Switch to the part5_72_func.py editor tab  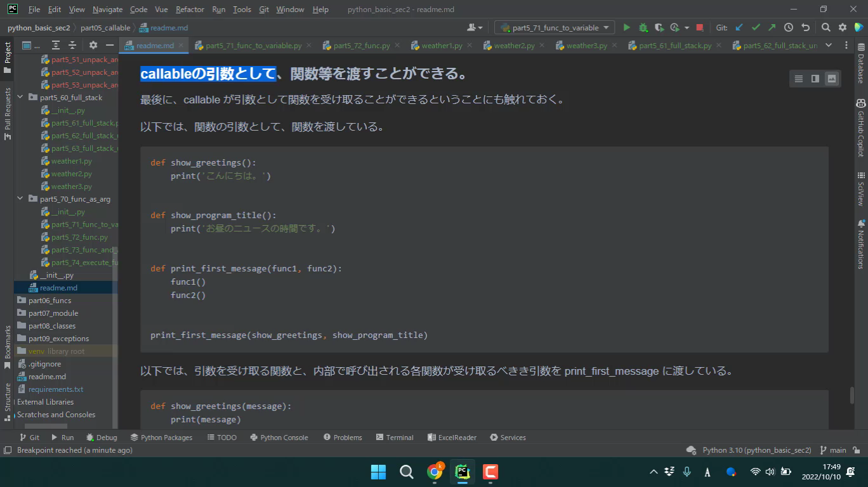pos(361,46)
